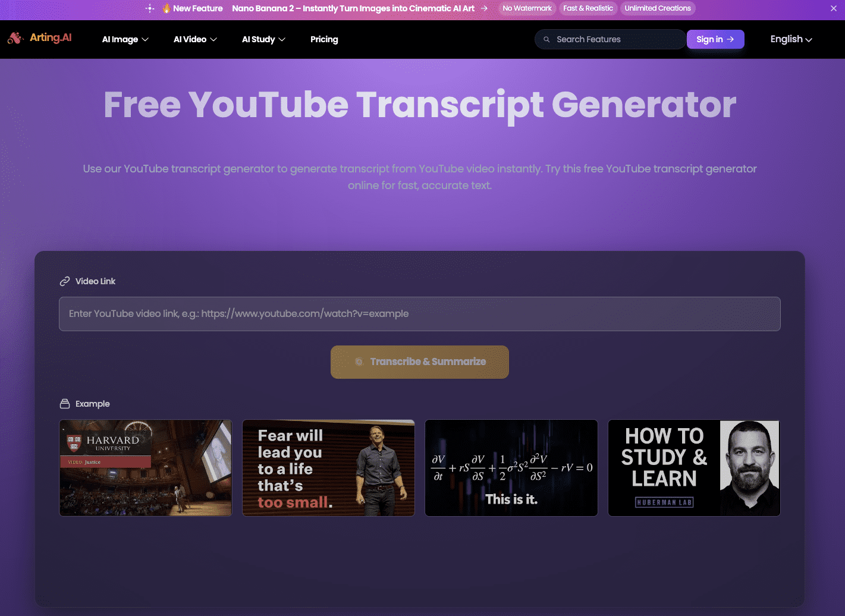Click the arrow icon after the banner headline
Image resolution: width=845 pixels, height=616 pixels.
click(x=483, y=8)
